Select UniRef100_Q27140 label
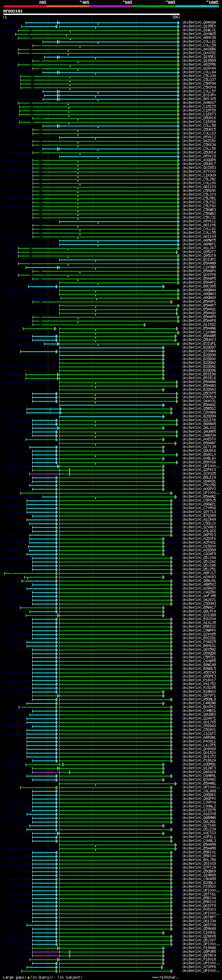Image resolution: width=222 pixels, height=980 pixels. (199, 826)
